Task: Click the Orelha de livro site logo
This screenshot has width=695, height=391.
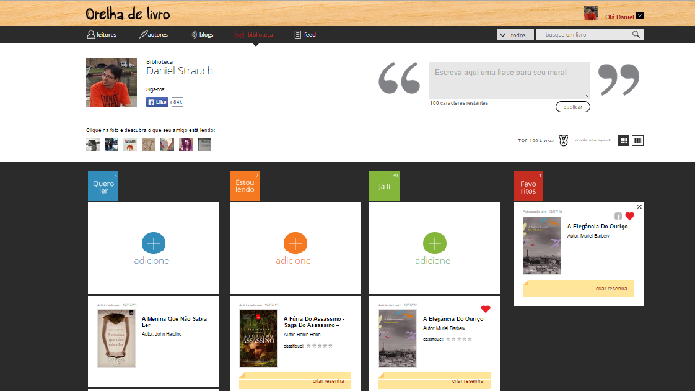Action: click(128, 14)
